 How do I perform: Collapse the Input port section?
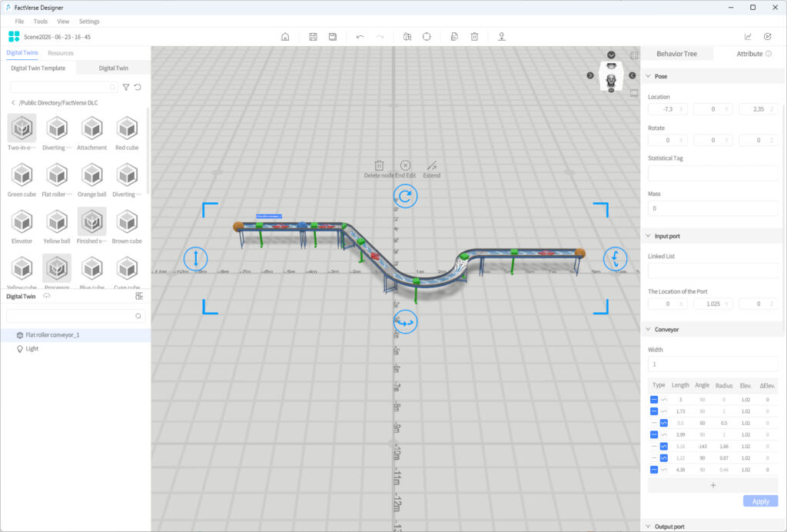coord(648,236)
